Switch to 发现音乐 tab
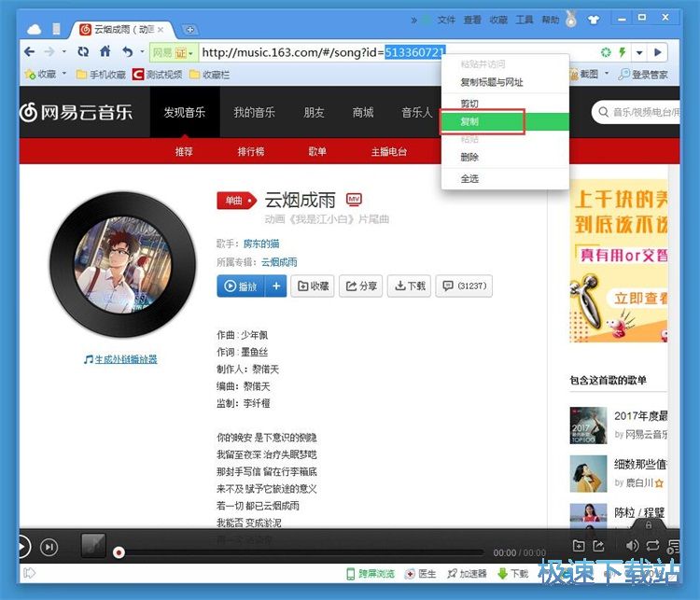The width and height of the screenshot is (700, 600). click(x=185, y=112)
